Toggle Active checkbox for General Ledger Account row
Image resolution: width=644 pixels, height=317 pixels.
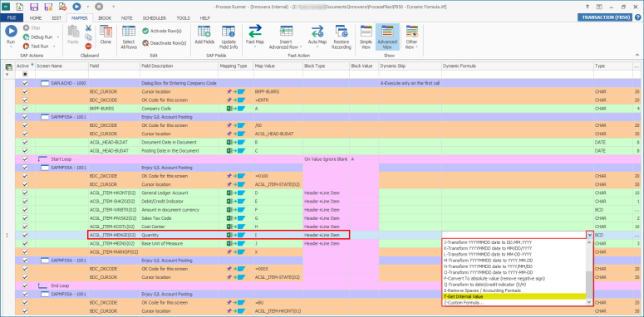[x=25, y=193]
